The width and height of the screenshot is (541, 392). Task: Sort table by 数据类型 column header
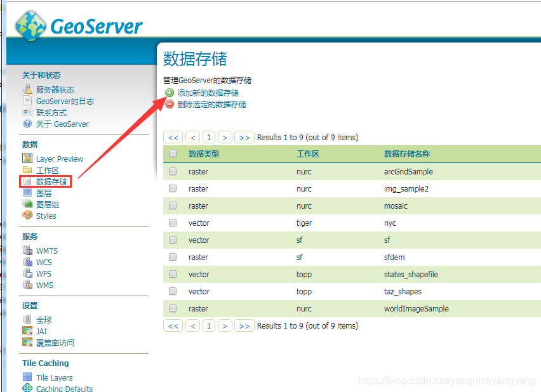[204, 154]
